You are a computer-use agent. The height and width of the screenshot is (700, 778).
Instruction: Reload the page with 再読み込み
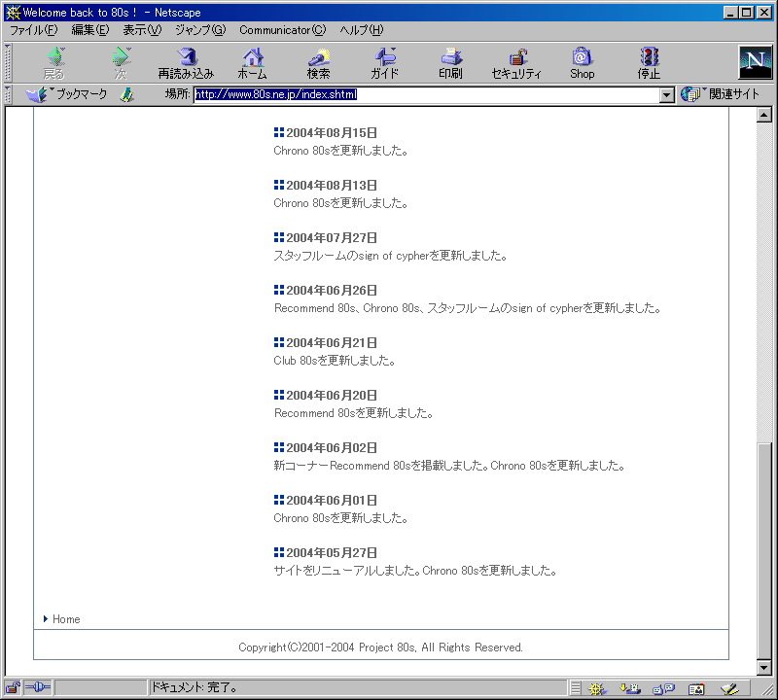click(x=186, y=63)
